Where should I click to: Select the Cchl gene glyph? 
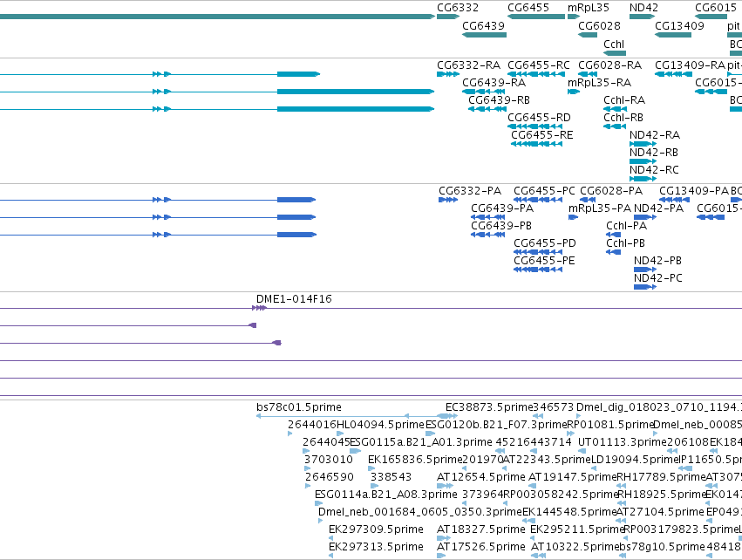click(x=615, y=53)
